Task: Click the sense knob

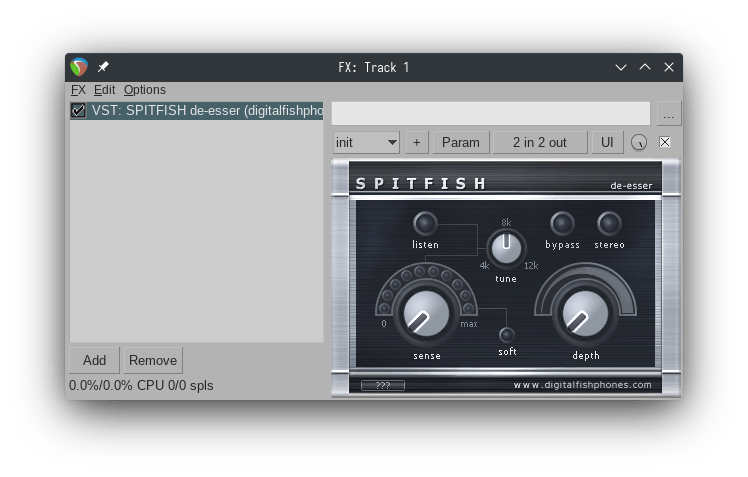Action: point(426,314)
